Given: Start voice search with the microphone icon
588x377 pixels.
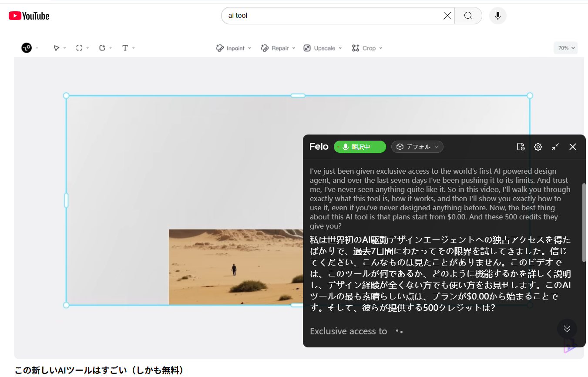Looking at the screenshot, I should point(497,16).
